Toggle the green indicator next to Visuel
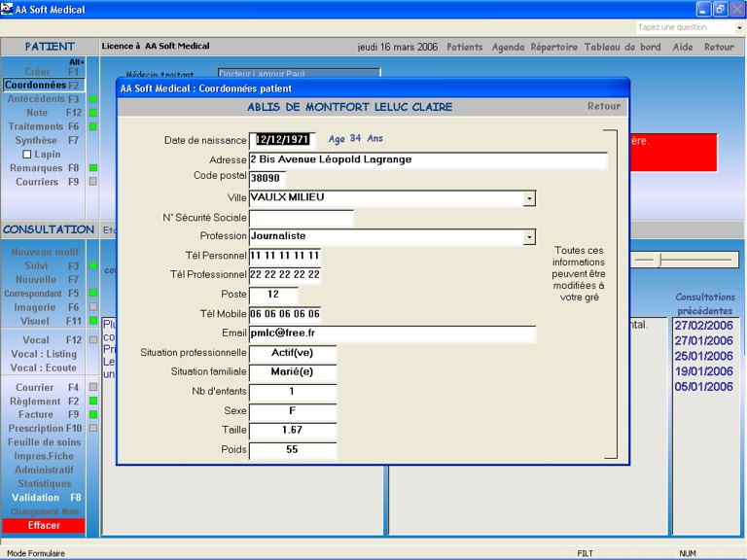The image size is (747, 560). tap(93, 321)
